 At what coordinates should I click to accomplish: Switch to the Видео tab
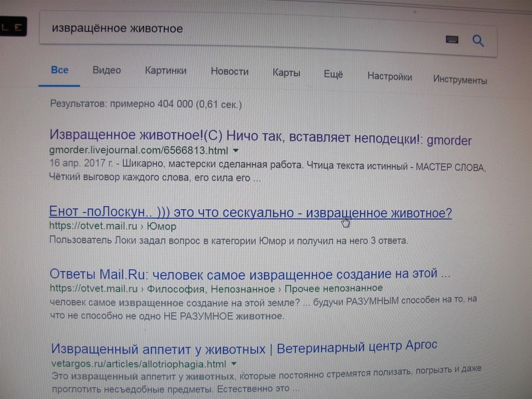click(x=107, y=70)
